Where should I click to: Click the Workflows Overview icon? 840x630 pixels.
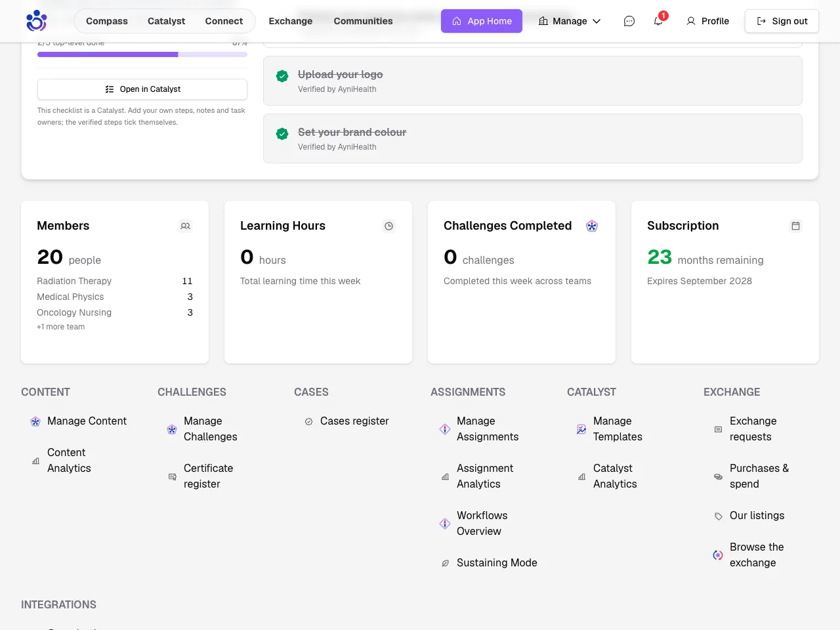pyautogui.click(x=445, y=524)
